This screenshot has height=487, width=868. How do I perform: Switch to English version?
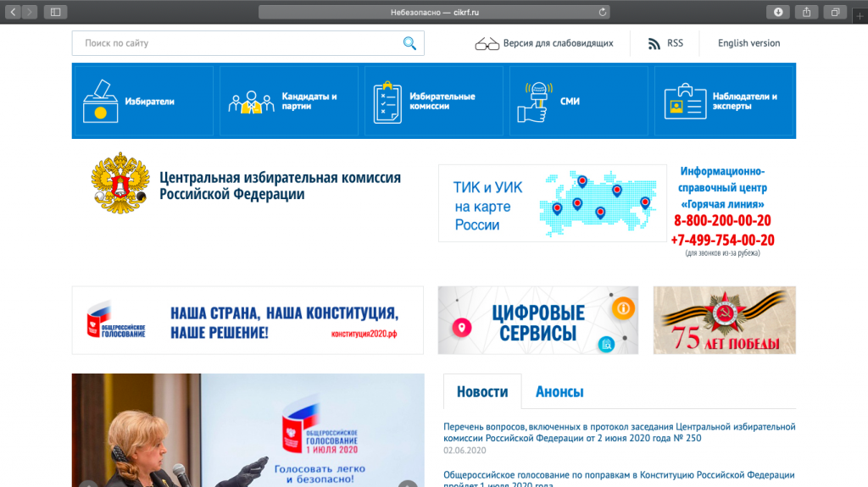(748, 43)
